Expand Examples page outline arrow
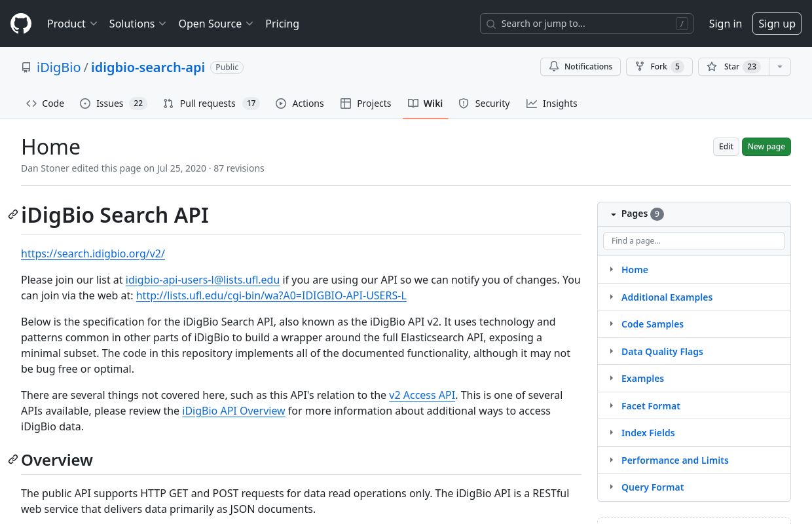Viewport: 812px width, 524px height. [x=612, y=378]
